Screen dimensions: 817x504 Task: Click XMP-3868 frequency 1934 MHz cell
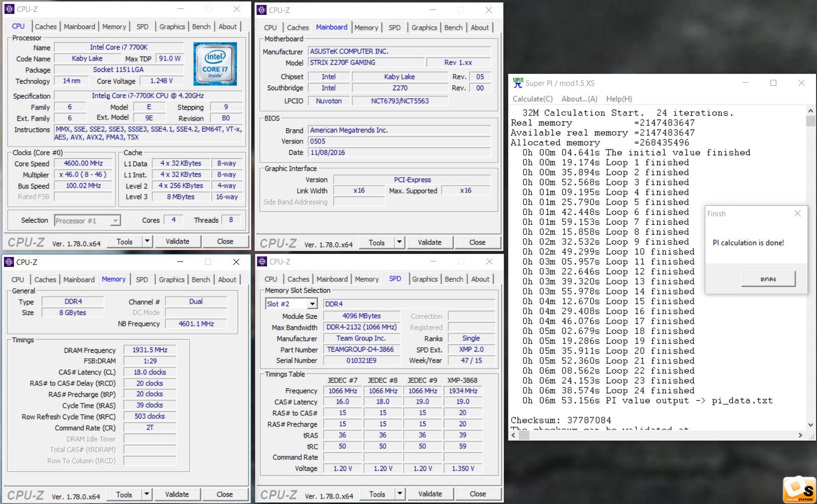coord(463,391)
